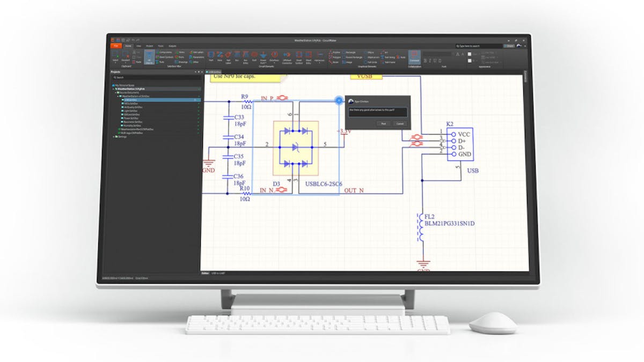Choose the Full Circle tool

pos(370,62)
